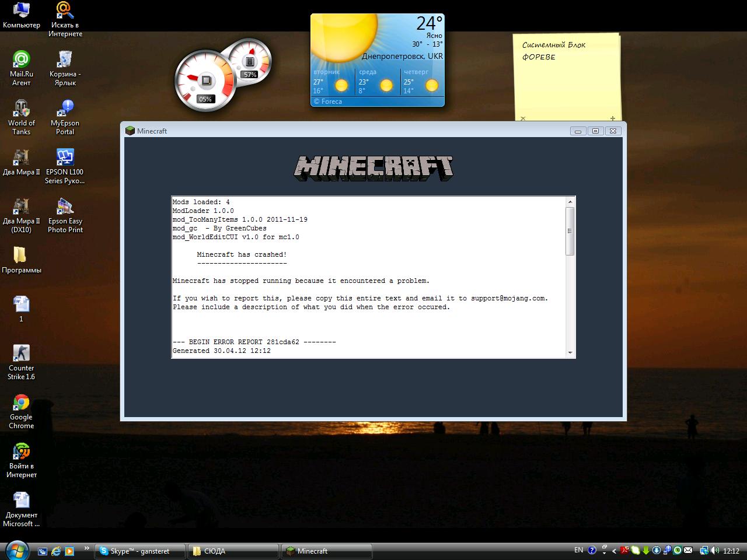This screenshot has height=560, width=747.
Task: Click the Днепропетровск, UKR location on the weather gadget
Action: [x=402, y=57]
